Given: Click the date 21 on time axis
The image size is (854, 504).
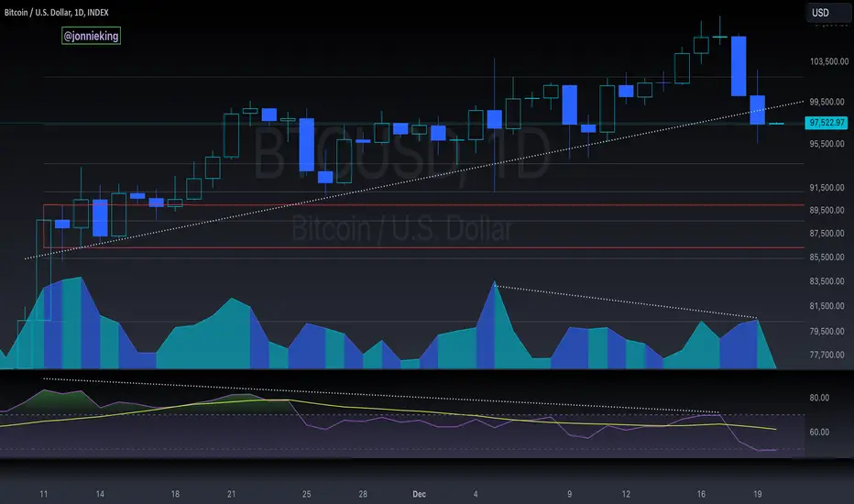Looking at the screenshot, I should 232,494.
